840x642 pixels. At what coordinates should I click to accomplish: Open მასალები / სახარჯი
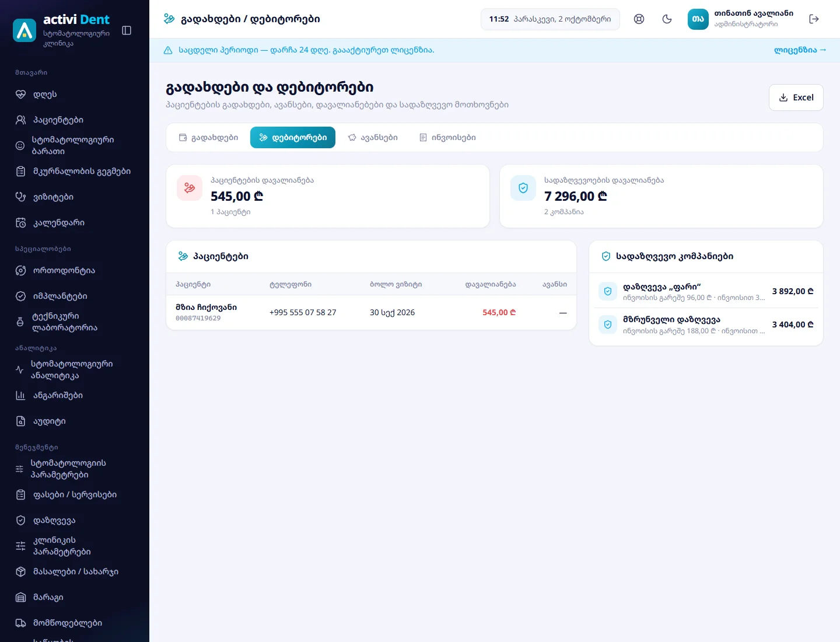tap(75, 571)
